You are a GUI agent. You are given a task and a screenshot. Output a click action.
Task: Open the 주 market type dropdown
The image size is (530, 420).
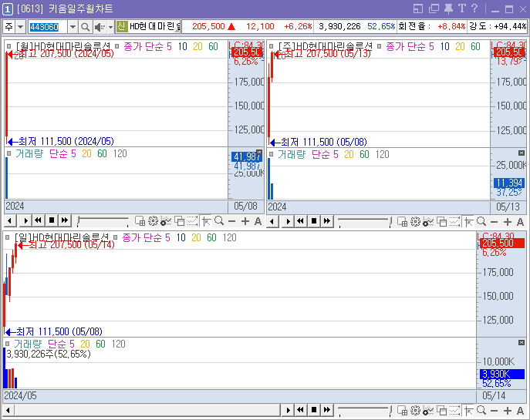21,27
